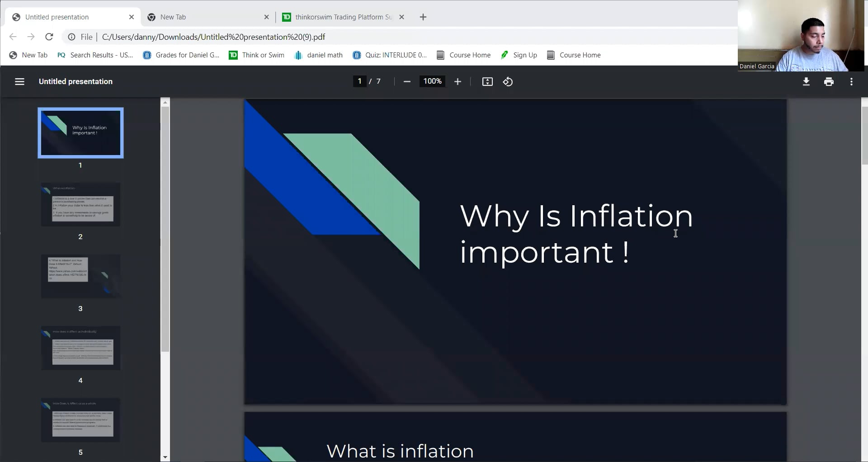868x462 pixels.
Task: Rotate the PDF counterclockwise
Action: 508,82
